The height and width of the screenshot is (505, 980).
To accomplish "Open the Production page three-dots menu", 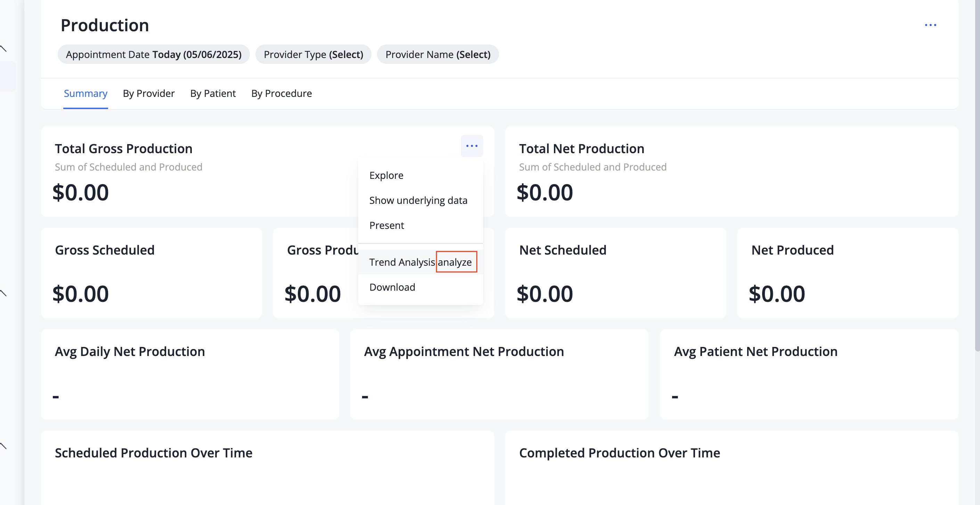I will [930, 25].
